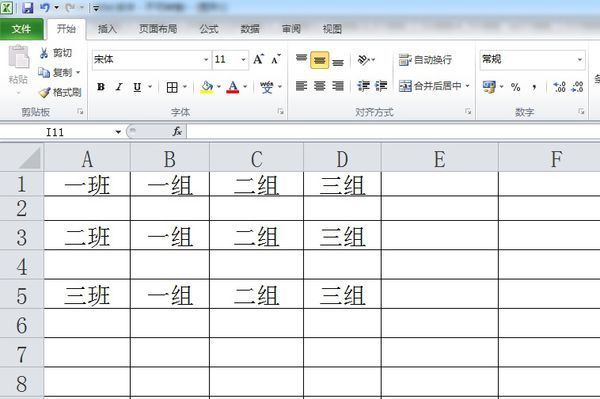Apply yellow Fill Color bucket

click(207, 87)
